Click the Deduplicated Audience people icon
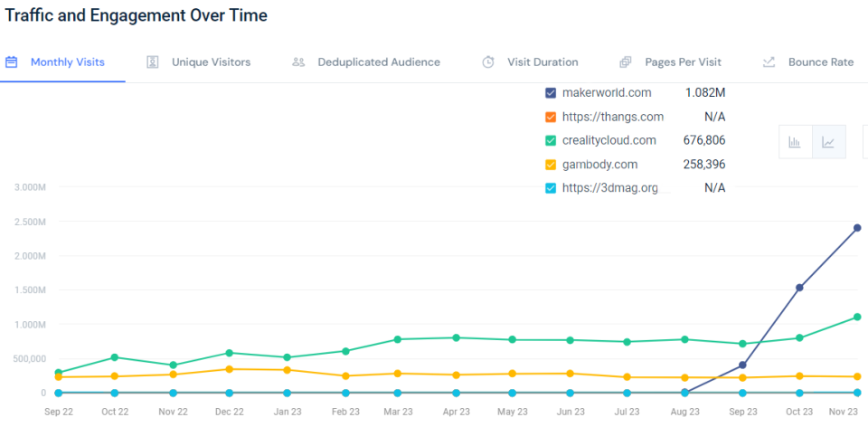The height and width of the screenshot is (427, 868). tap(298, 62)
